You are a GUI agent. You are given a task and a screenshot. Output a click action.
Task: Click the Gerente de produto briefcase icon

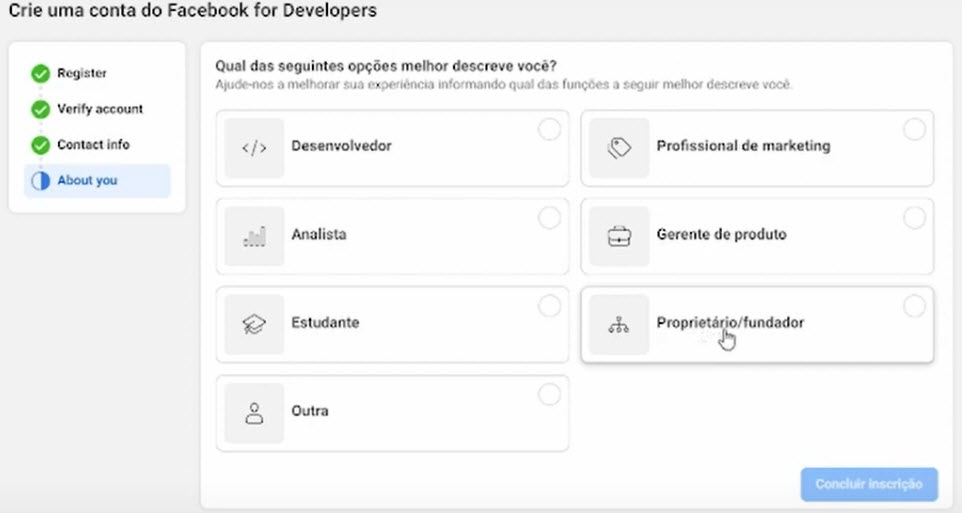click(x=619, y=236)
